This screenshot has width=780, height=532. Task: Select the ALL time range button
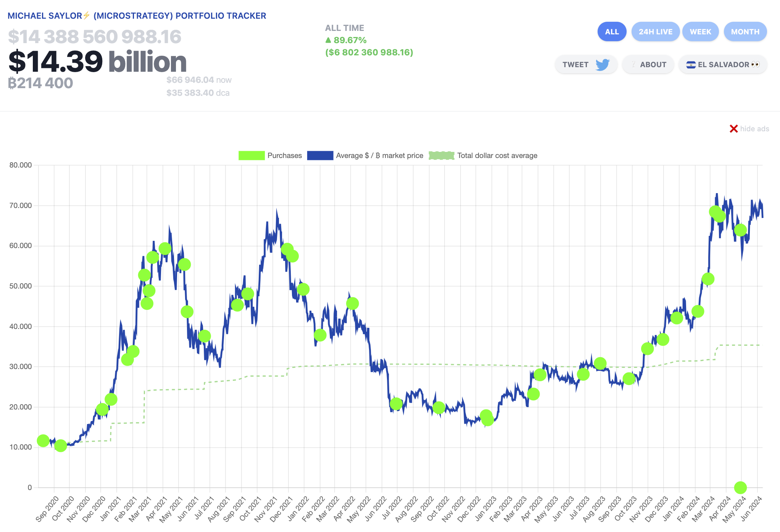tap(612, 32)
